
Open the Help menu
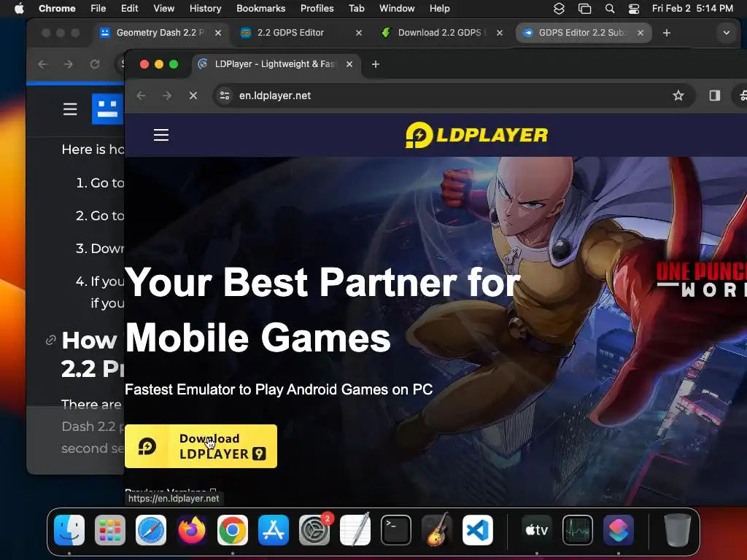(439, 9)
